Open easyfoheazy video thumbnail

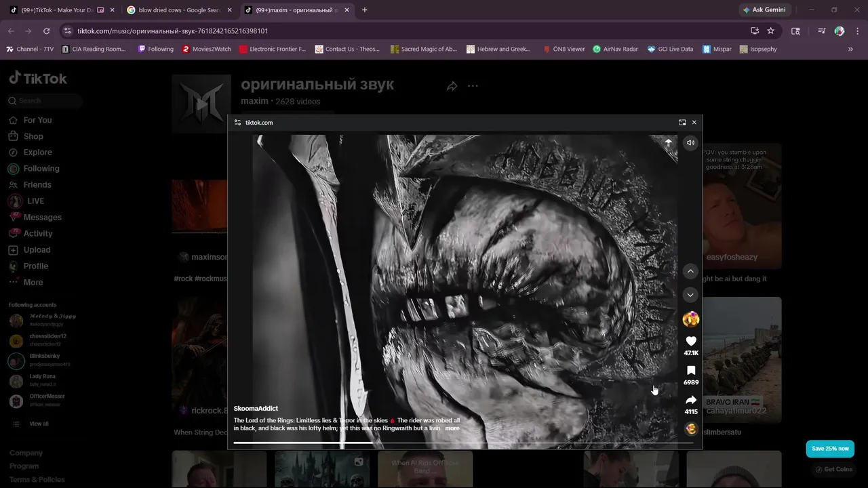coord(741,206)
